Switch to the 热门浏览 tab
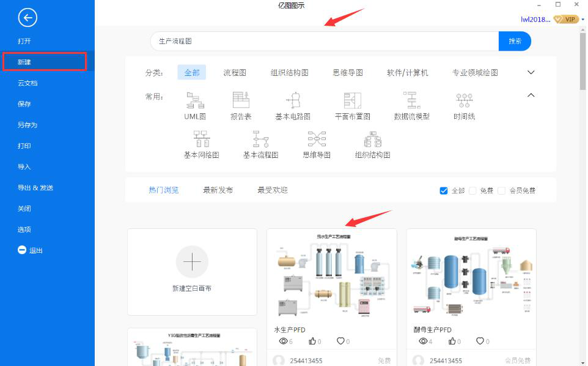This screenshot has width=588, height=366. coord(163,190)
